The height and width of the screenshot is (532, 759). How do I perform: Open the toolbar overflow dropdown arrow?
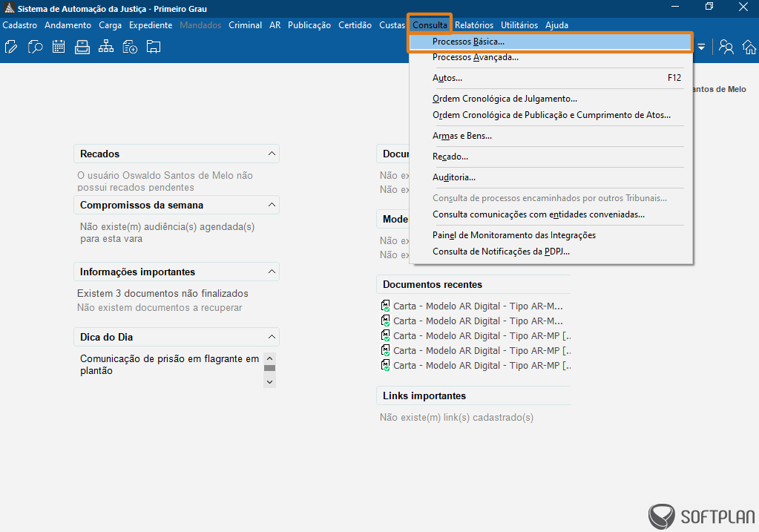coord(701,47)
